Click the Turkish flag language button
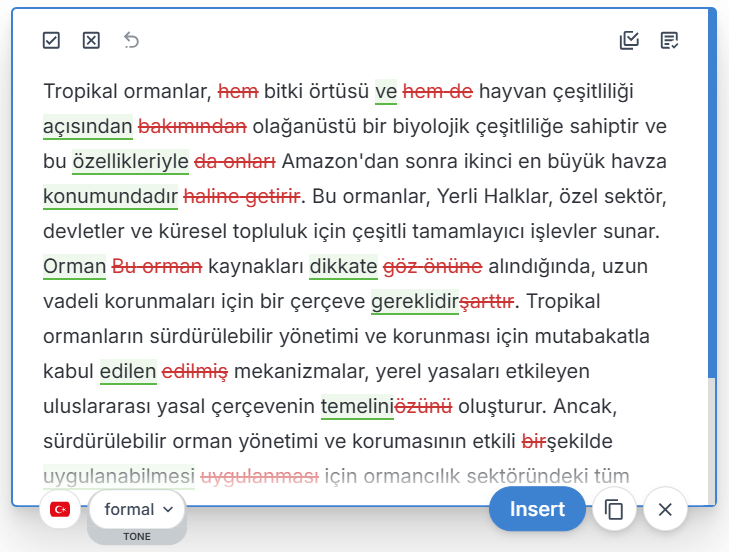 tap(60, 510)
